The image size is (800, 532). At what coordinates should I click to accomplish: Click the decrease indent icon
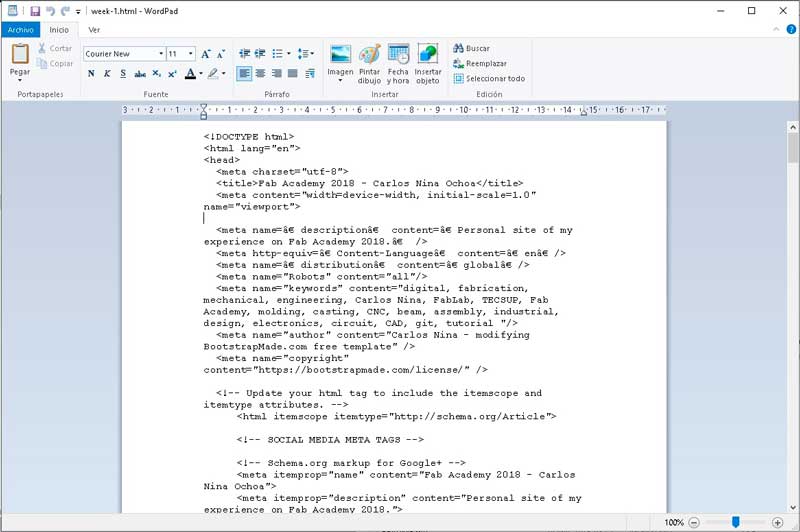[244, 53]
